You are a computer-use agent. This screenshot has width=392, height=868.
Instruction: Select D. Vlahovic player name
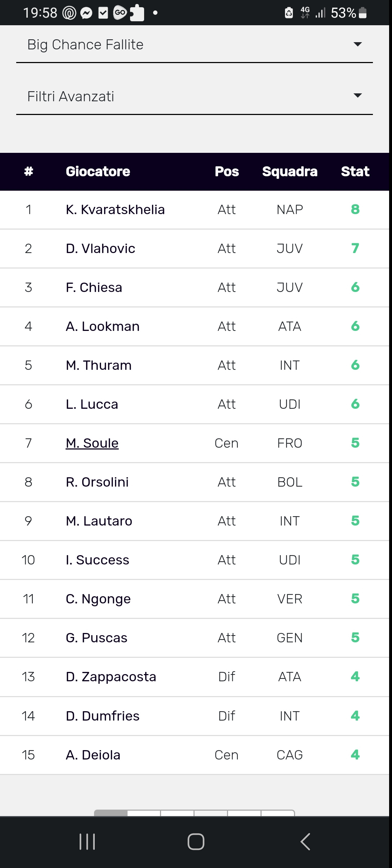pos(101,249)
